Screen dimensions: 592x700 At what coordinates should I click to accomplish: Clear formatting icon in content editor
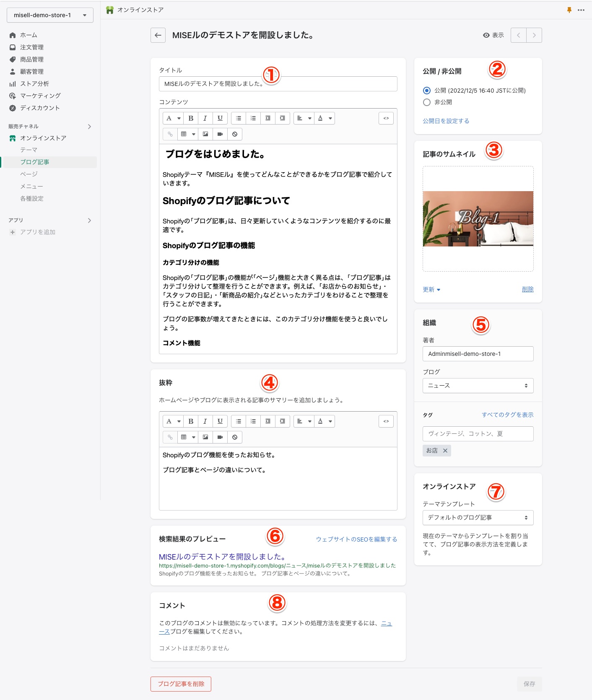[x=235, y=134]
